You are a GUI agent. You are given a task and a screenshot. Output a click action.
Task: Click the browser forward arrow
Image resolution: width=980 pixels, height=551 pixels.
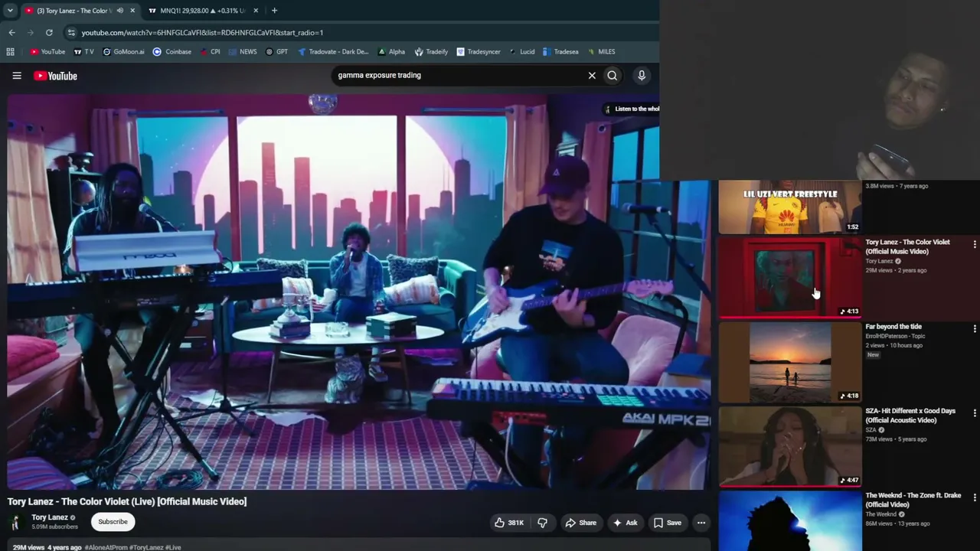pyautogui.click(x=31, y=32)
